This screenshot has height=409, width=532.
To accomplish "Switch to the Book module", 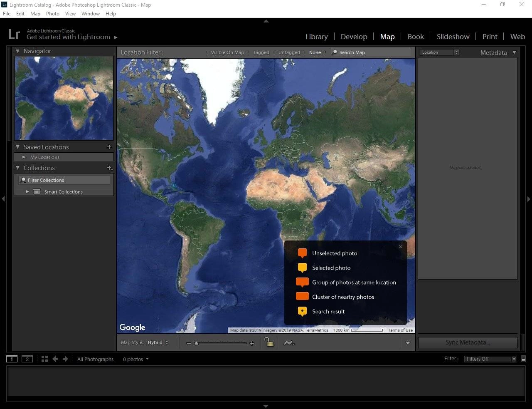I will (416, 37).
